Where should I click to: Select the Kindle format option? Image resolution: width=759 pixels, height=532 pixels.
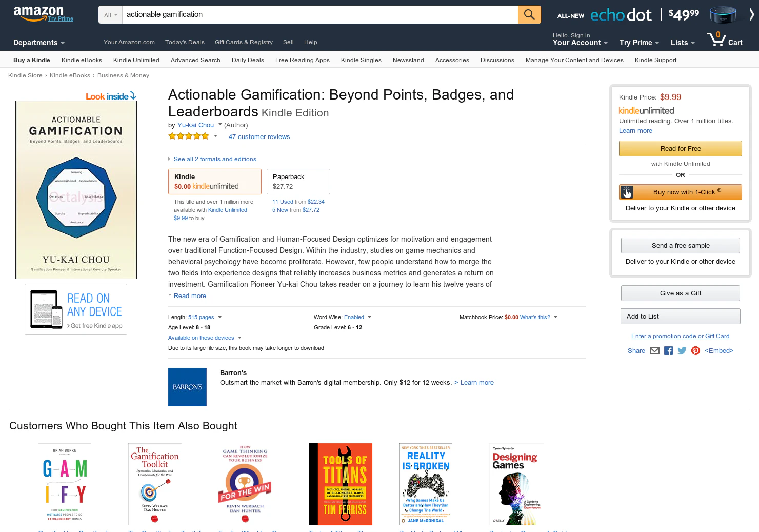[215, 182]
